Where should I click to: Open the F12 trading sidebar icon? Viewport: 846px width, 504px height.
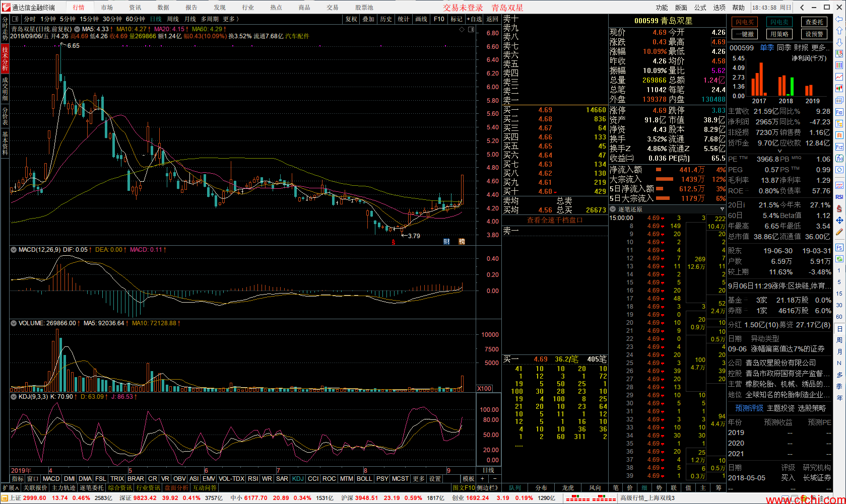tap(839, 147)
